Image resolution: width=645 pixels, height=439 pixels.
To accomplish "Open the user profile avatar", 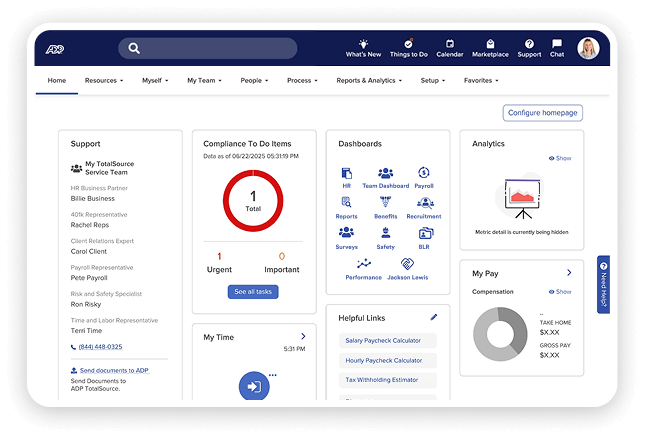I will 588,49.
